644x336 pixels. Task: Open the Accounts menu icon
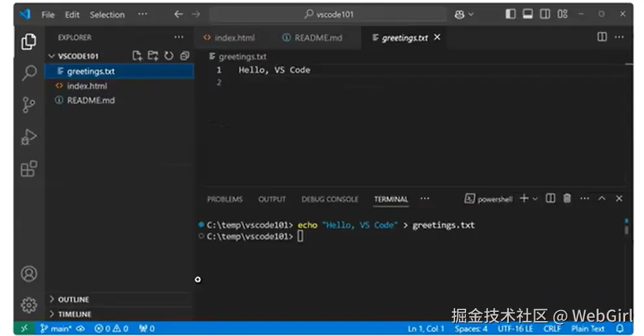pyautogui.click(x=29, y=274)
